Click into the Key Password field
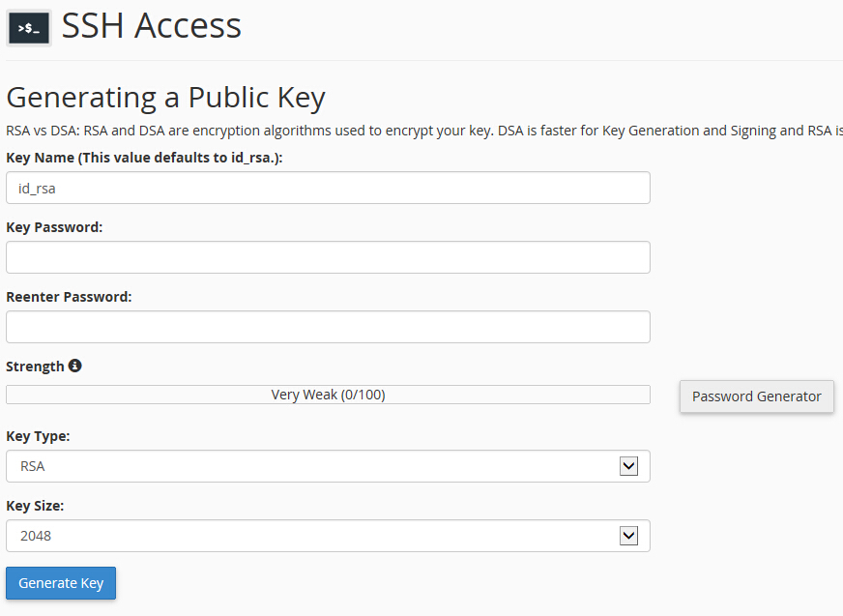Image resolution: width=843 pixels, height=616 pixels. coord(328,257)
